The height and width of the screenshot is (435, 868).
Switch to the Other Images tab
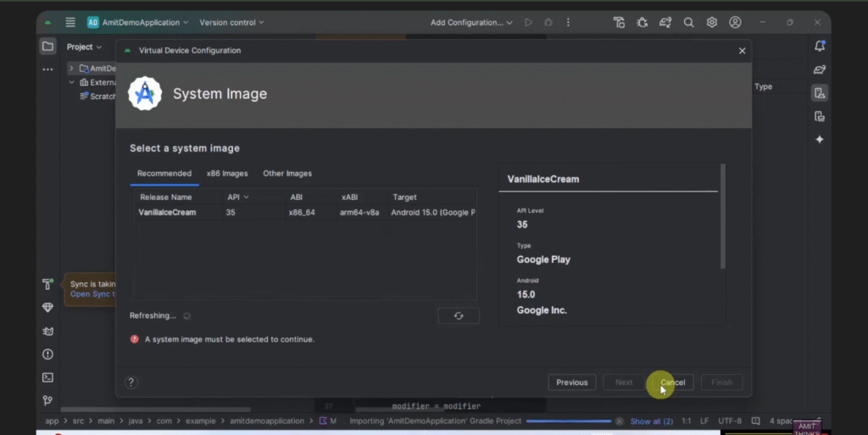287,174
